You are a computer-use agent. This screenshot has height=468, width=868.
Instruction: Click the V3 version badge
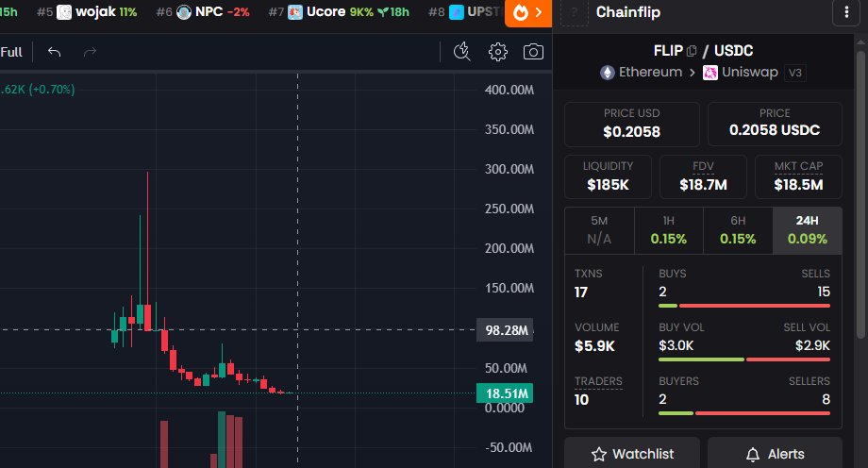point(795,73)
